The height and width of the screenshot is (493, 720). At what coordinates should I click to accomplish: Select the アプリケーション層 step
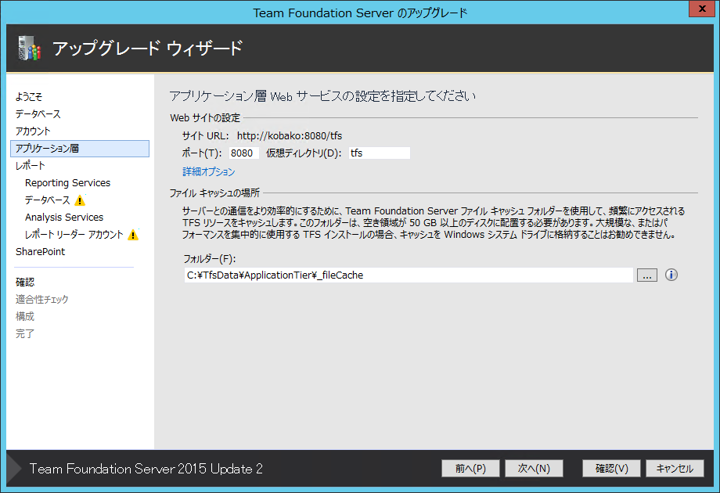point(48,148)
